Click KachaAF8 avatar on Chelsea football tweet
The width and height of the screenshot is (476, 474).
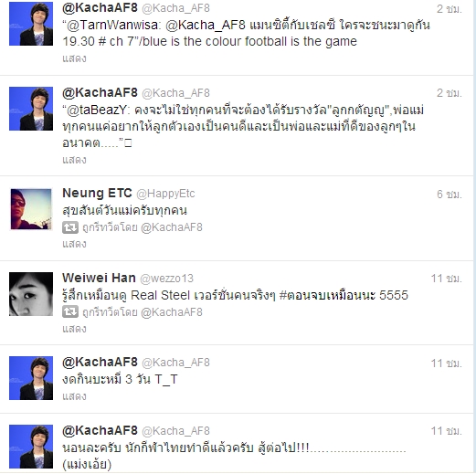click(x=31, y=24)
